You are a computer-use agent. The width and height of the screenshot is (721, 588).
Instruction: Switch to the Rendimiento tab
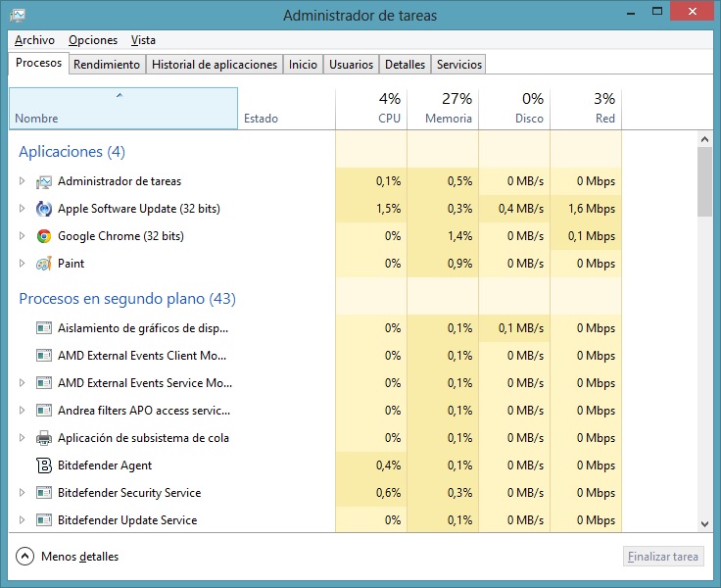pyautogui.click(x=107, y=65)
